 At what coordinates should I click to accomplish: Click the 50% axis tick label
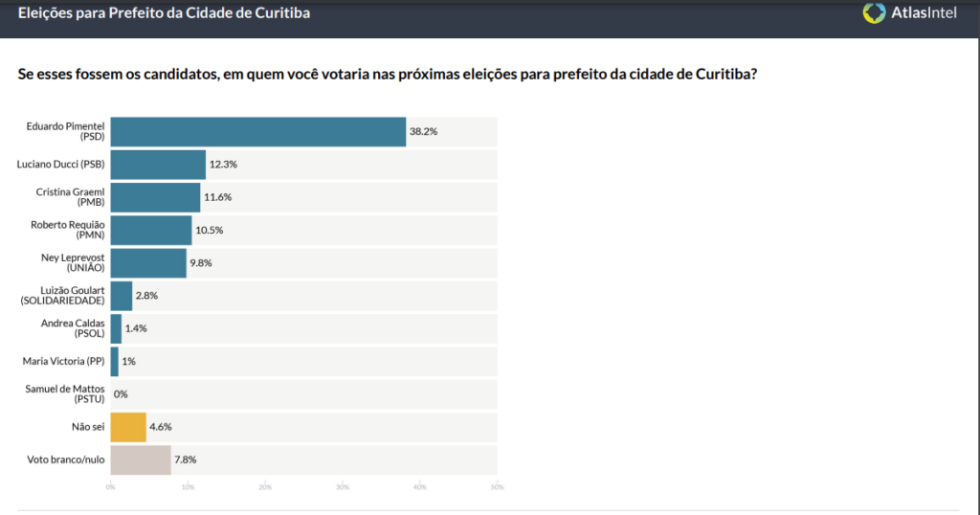[497, 487]
